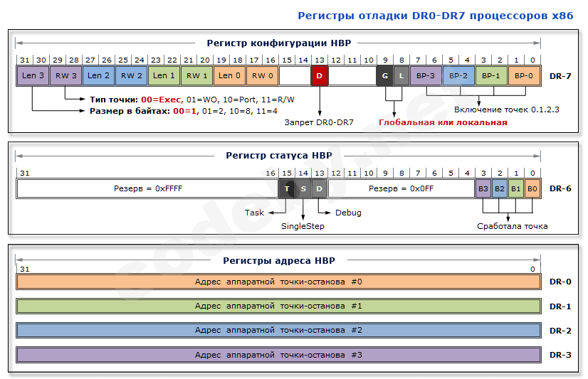The height and width of the screenshot is (379, 588).
Task: Select the 'Len 0' field in DR-7
Action: coord(229,75)
